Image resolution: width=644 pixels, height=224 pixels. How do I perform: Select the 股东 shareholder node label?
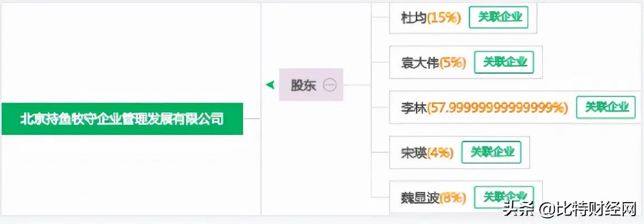pos(304,85)
